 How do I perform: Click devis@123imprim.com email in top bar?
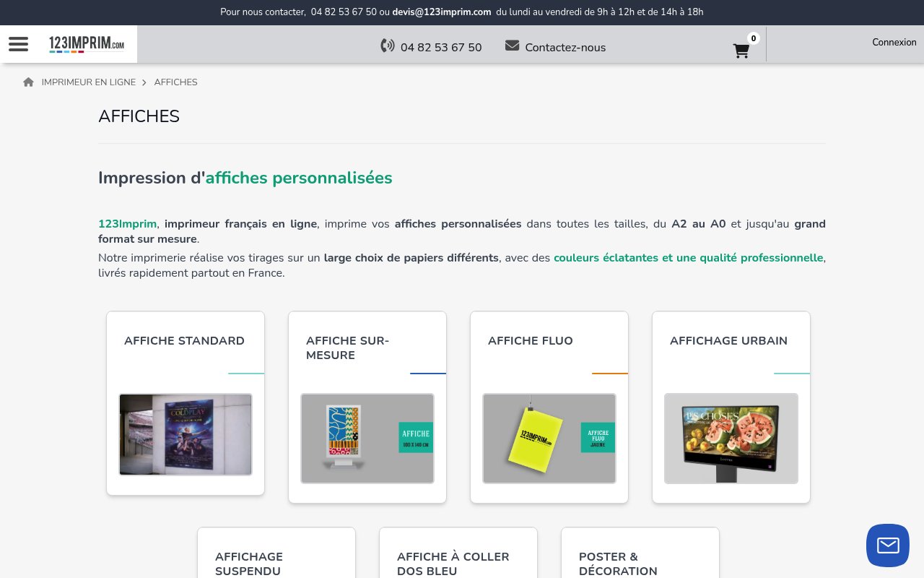[442, 12]
